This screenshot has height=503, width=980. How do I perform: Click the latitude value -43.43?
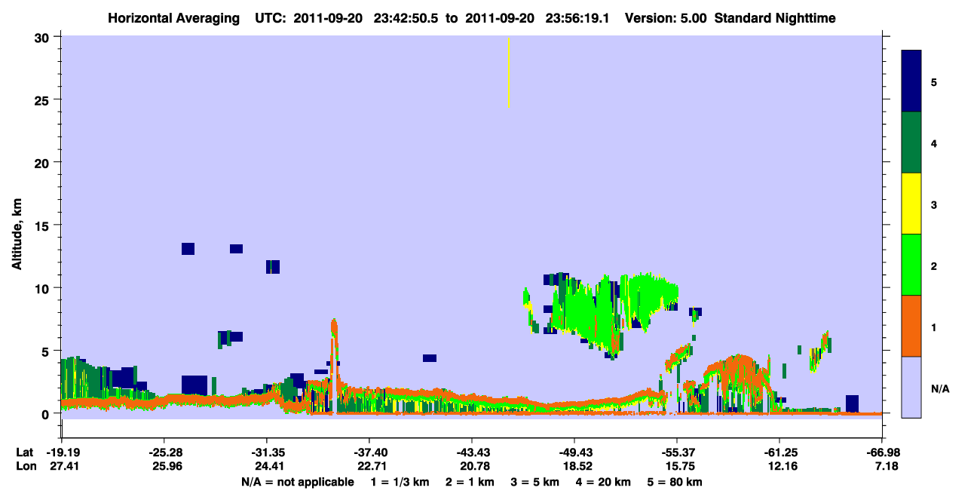(472, 452)
